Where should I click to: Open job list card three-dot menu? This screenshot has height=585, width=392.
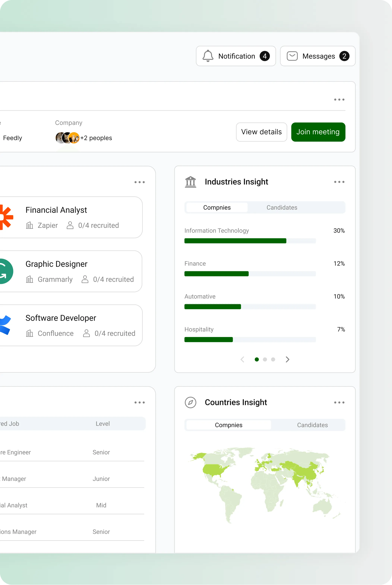[140, 182]
